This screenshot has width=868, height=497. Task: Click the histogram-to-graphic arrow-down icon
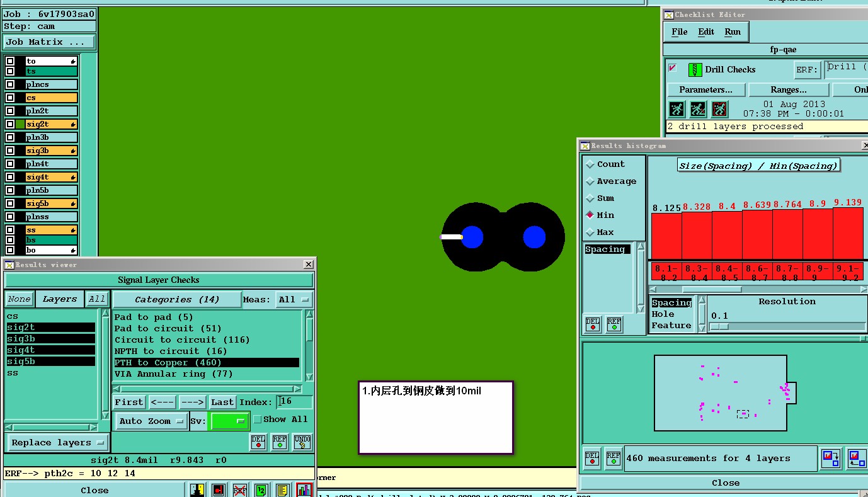coord(831,458)
